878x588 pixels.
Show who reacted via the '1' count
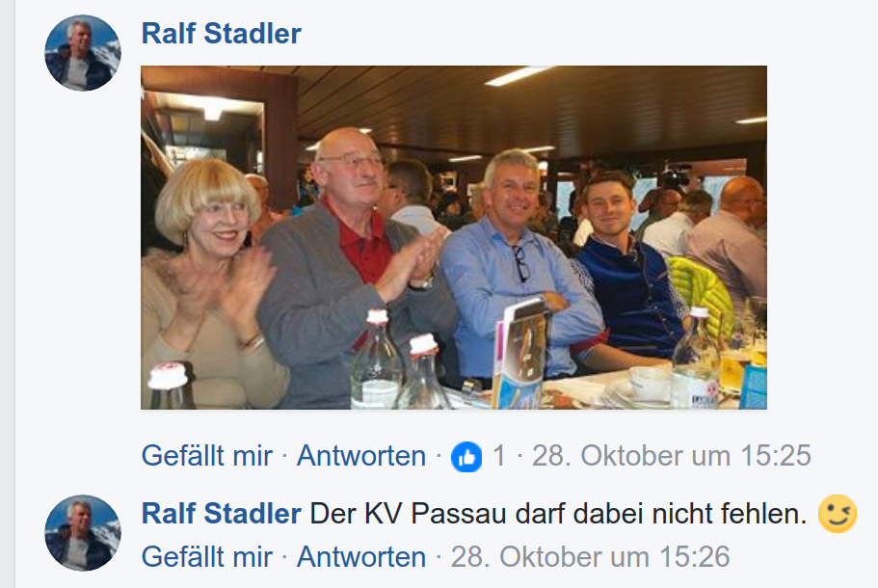[498, 456]
